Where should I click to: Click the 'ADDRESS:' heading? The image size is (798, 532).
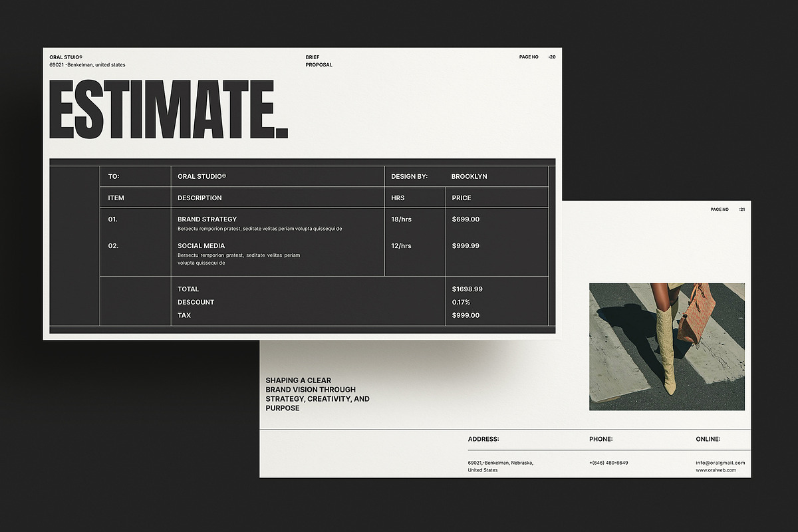pyautogui.click(x=483, y=440)
